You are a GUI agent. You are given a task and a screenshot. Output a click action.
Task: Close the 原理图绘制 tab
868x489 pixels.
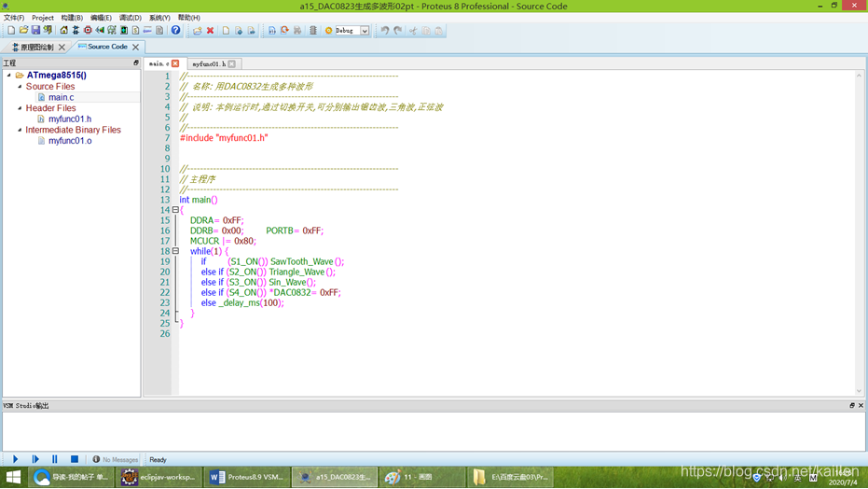[x=62, y=47]
